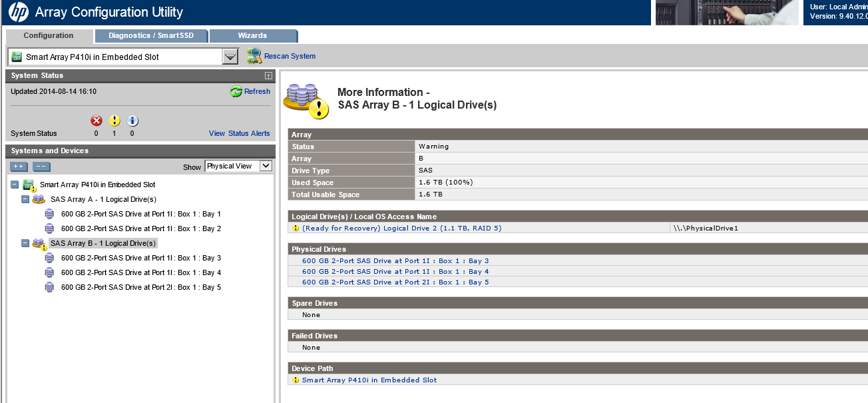Image resolution: width=868 pixels, height=403 pixels.
Task: Click the Systems and Devices panel header
Action: pyautogui.click(x=140, y=151)
